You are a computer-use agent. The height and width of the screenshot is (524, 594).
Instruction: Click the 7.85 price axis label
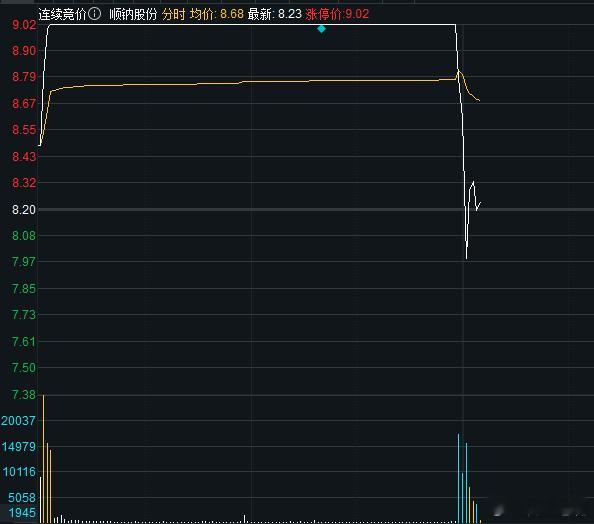pos(24,289)
